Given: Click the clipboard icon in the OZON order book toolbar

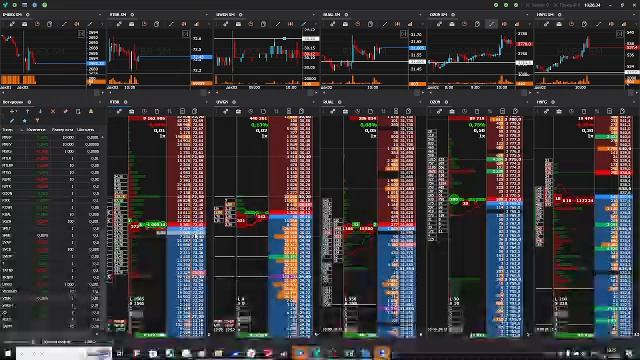Looking at the screenshot, I should [515, 111].
